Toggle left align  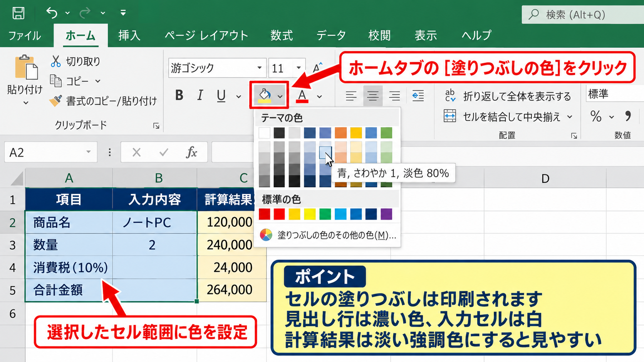(351, 96)
